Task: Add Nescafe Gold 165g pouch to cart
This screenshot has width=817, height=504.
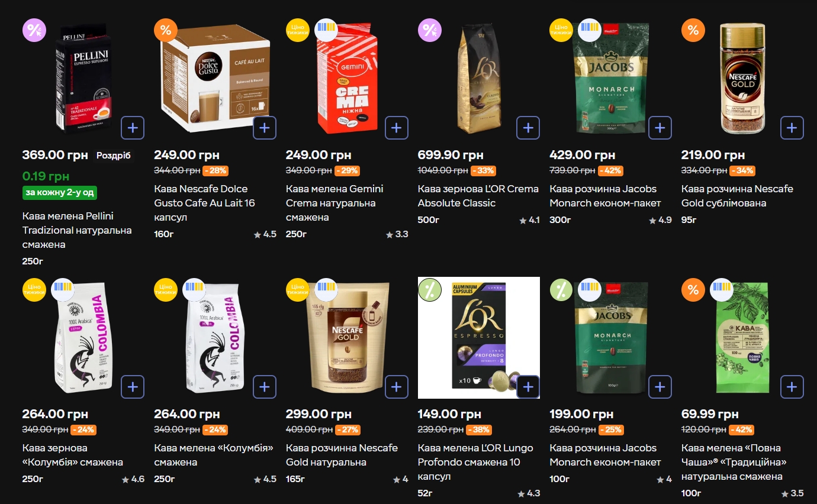Action: (397, 387)
